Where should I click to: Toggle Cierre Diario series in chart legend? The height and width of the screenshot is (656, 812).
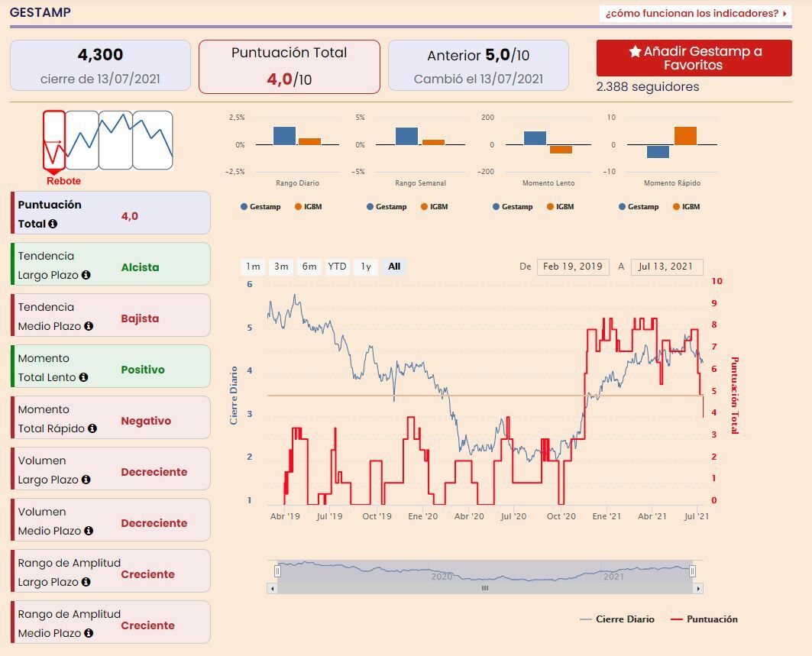617,619
